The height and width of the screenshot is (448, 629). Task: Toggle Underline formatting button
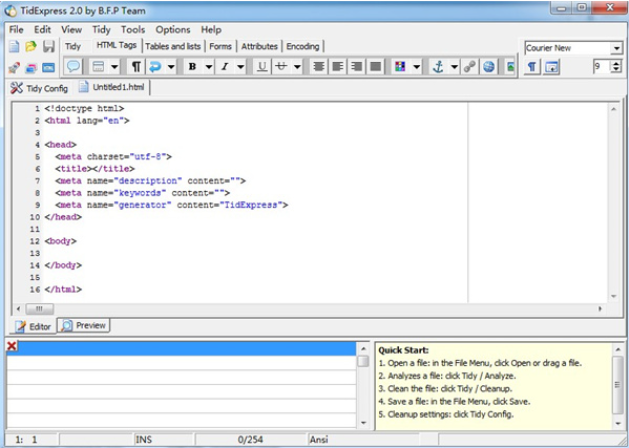coord(262,67)
